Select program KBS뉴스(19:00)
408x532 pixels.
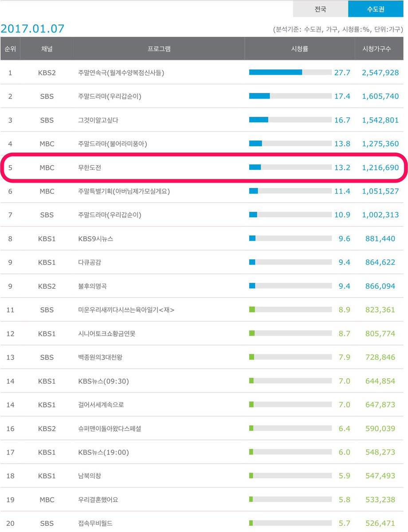click(103, 452)
